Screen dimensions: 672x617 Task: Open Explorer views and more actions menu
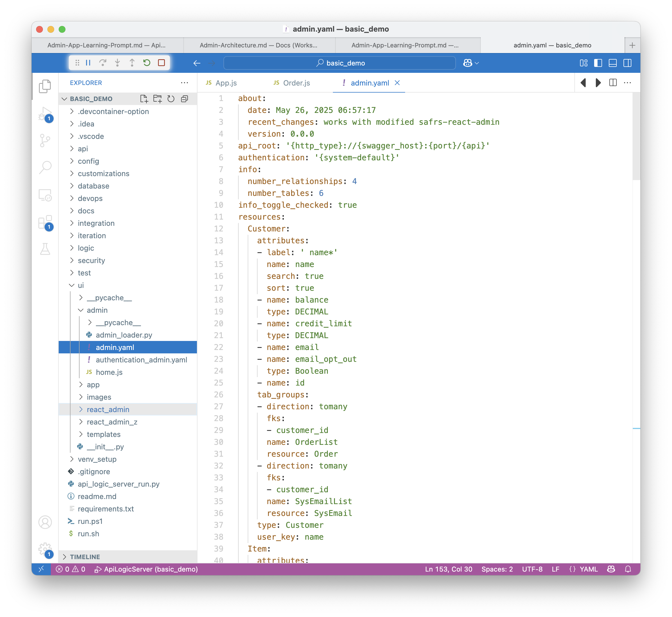pos(185,83)
